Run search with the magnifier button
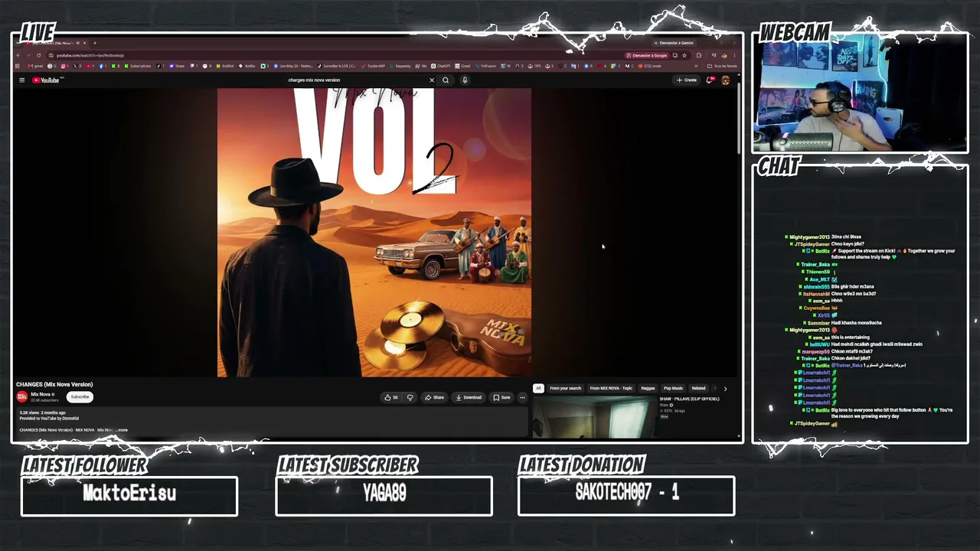Screen dimensions: 980x551 click(x=446, y=80)
